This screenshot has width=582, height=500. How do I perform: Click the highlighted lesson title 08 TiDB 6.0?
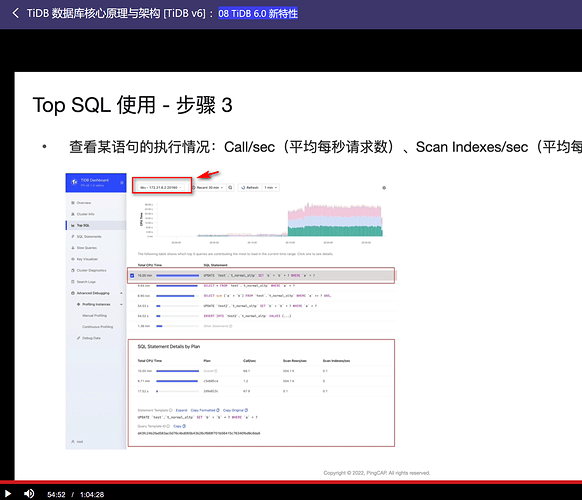pos(258,14)
